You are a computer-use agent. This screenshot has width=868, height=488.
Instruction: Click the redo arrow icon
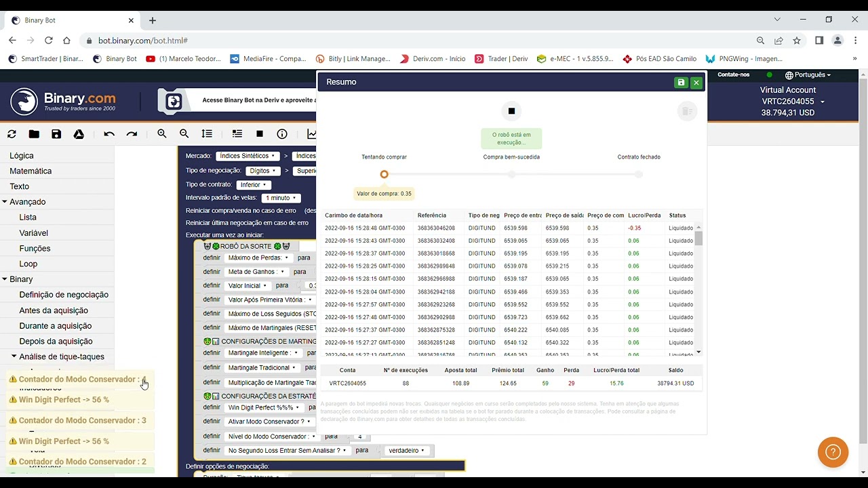(132, 134)
